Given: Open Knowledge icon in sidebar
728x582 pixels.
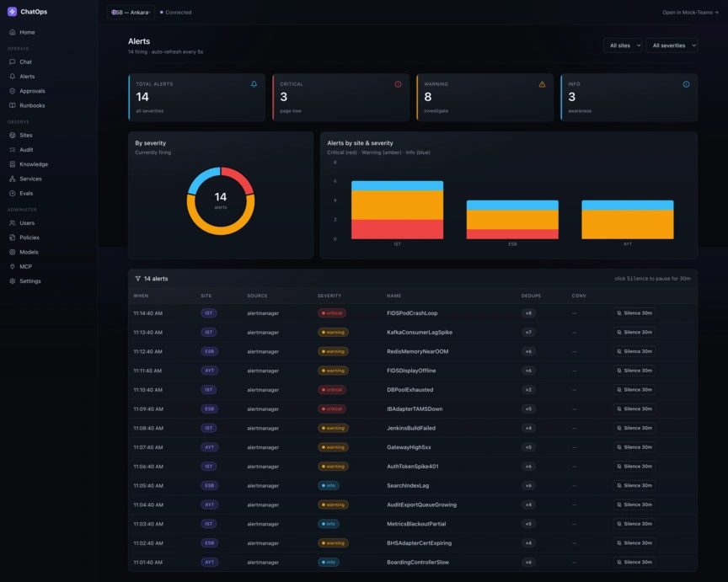Looking at the screenshot, I should 12,164.
